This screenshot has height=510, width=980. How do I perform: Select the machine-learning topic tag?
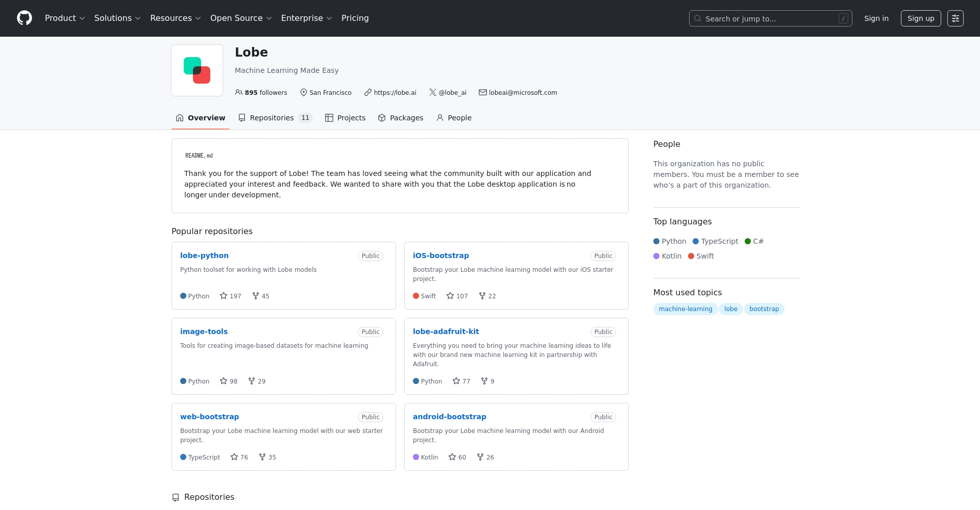click(685, 309)
